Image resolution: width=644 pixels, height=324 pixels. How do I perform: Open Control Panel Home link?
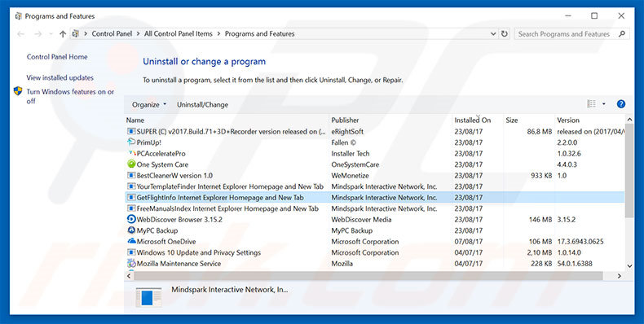click(57, 57)
